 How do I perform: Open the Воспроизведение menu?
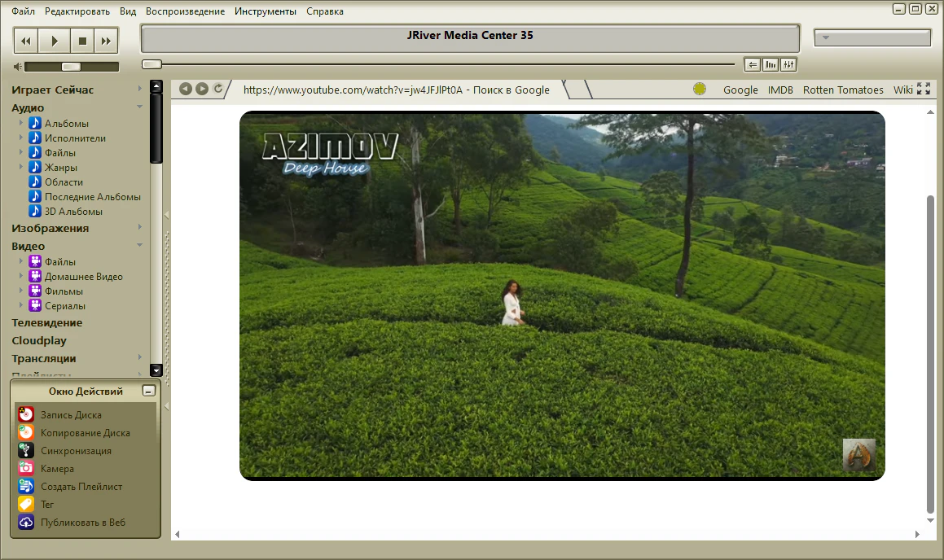pyautogui.click(x=185, y=11)
